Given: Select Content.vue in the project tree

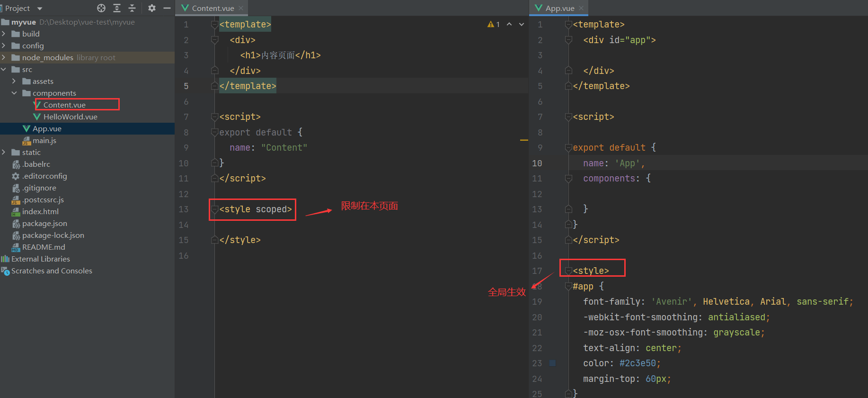Looking at the screenshot, I should (64, 105).
